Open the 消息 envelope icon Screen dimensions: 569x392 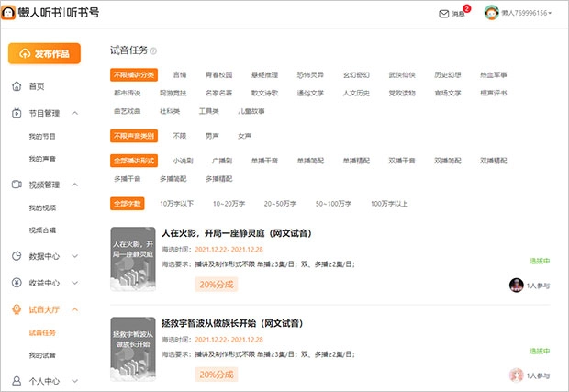tap(444, 14)
